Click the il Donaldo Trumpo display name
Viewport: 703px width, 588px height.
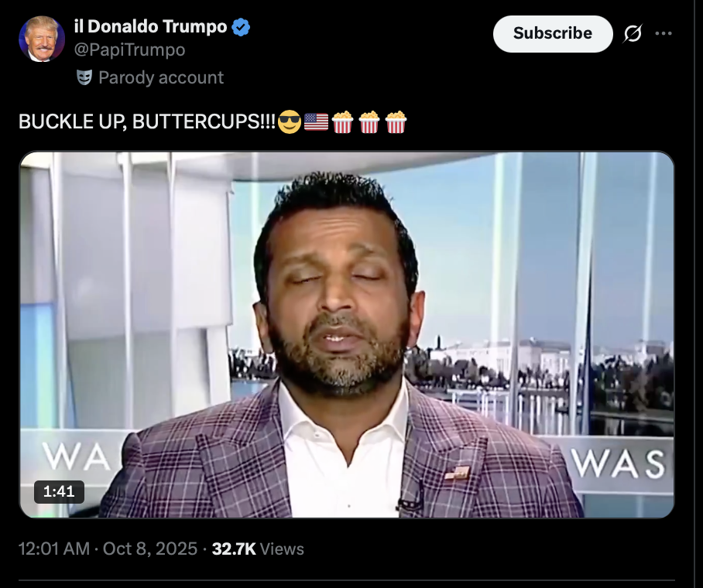151,26
